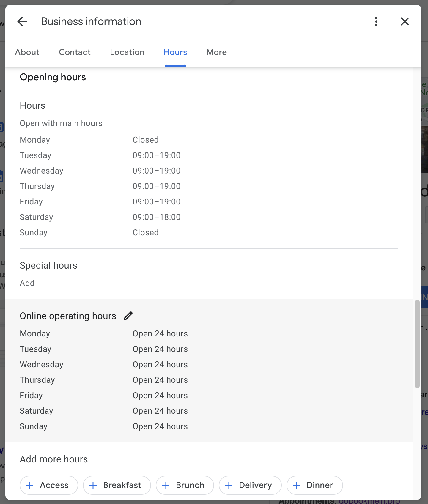Add Brunch hours chip
The height and width of the screenshot is (504, 428).
185,485
